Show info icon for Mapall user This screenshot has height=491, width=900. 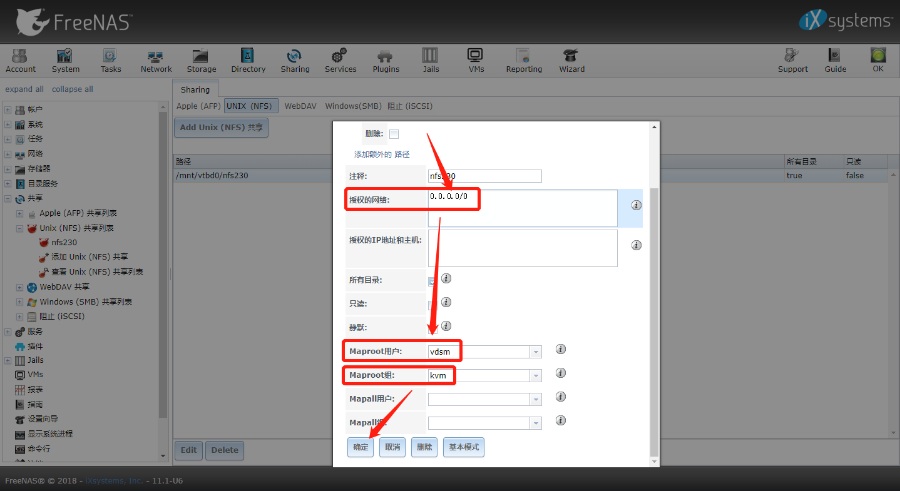pos(561,397)
